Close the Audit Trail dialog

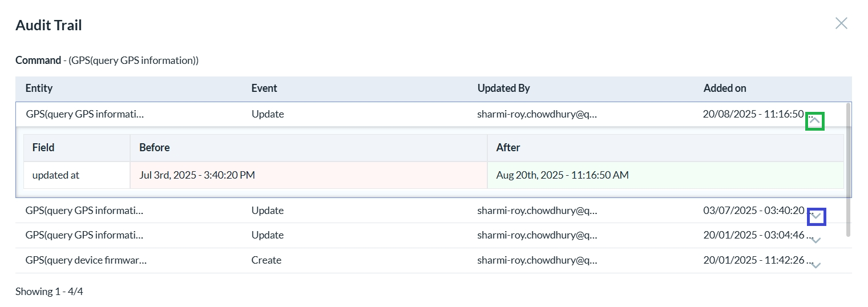coord(841,23)
